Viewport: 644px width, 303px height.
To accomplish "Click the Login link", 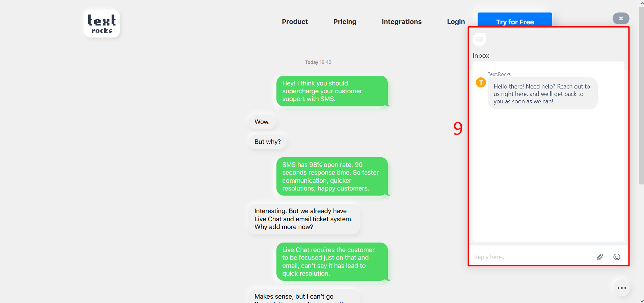I will click(456, 22).
